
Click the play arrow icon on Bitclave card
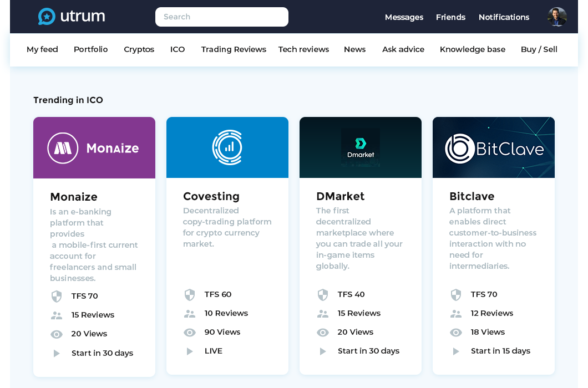pyautogui.click(x=456, y=351)
